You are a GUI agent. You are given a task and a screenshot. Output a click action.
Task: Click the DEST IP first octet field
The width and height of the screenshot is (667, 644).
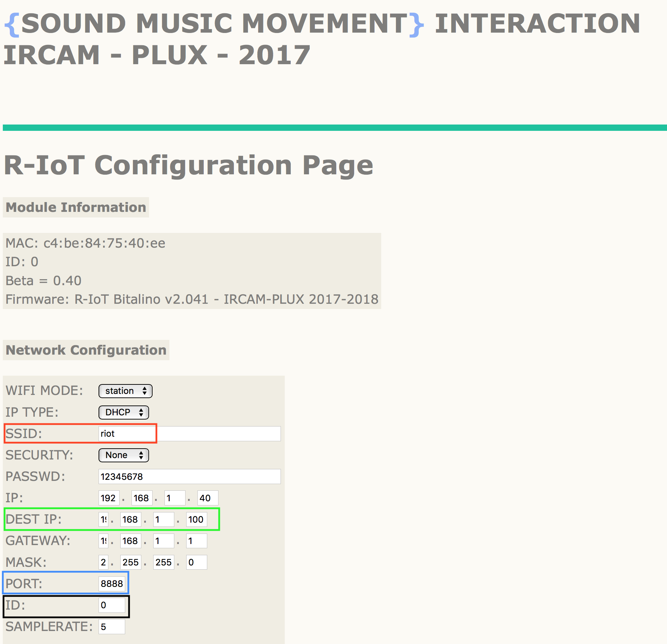point(103,519)
